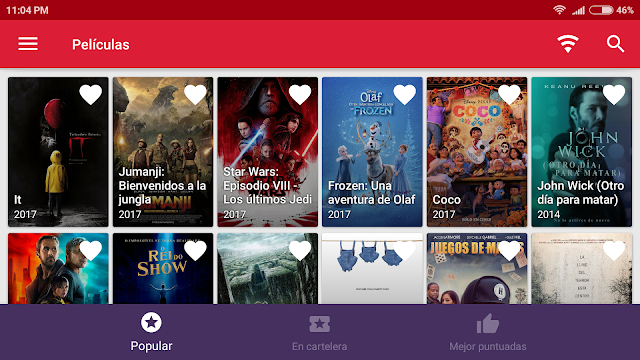Viewport: 640px width, 360px height.
Task: Open the It 2017 movie poster
Action: point(58,152)
